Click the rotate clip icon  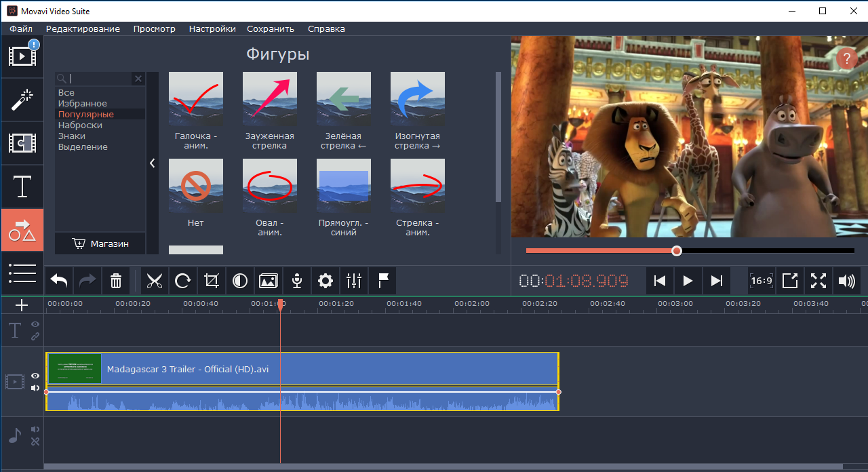click(x=183, y=281)
